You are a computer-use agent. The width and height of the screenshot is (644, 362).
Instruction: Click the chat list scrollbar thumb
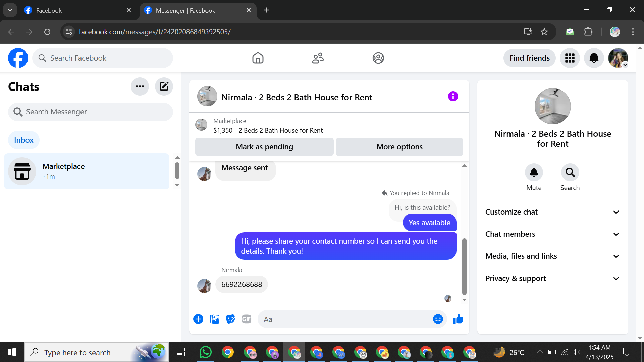pyautogui.click(x=177, y=171)
